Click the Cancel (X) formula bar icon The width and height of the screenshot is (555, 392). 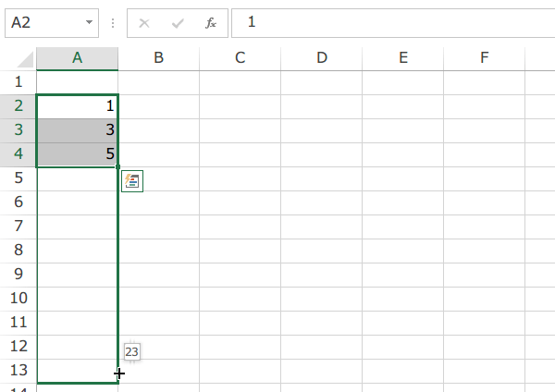click(x=144, y=23)
